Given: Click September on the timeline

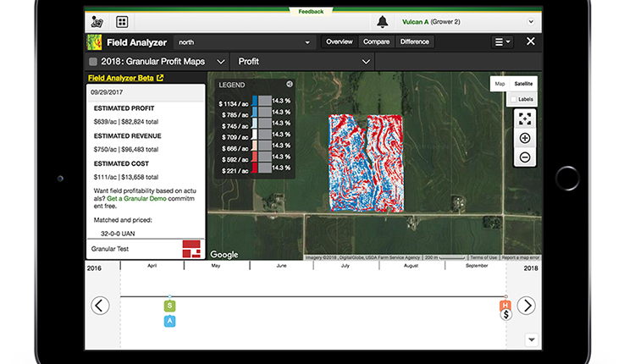Looking at the screenshot, I should [477, 266].
